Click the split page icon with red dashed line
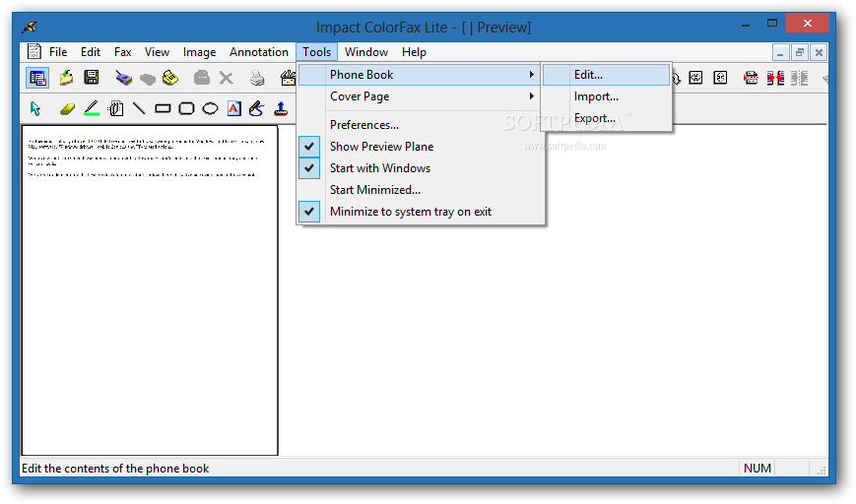This screenshot has height=504, width=856. tap(752, 78)
